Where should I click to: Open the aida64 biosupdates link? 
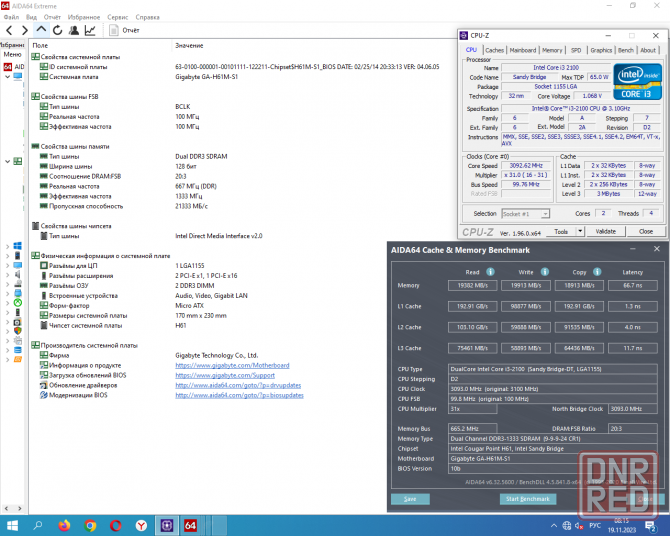tap(239, 395)
